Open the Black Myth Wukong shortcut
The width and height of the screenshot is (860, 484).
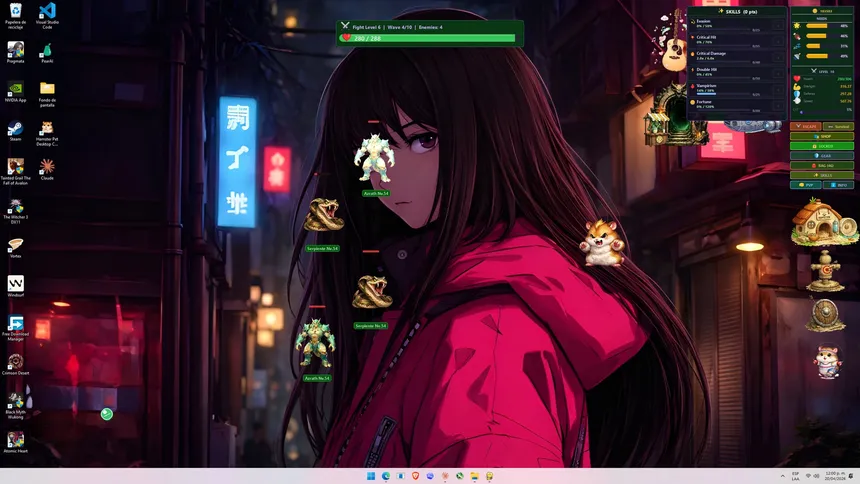(15, 401)
